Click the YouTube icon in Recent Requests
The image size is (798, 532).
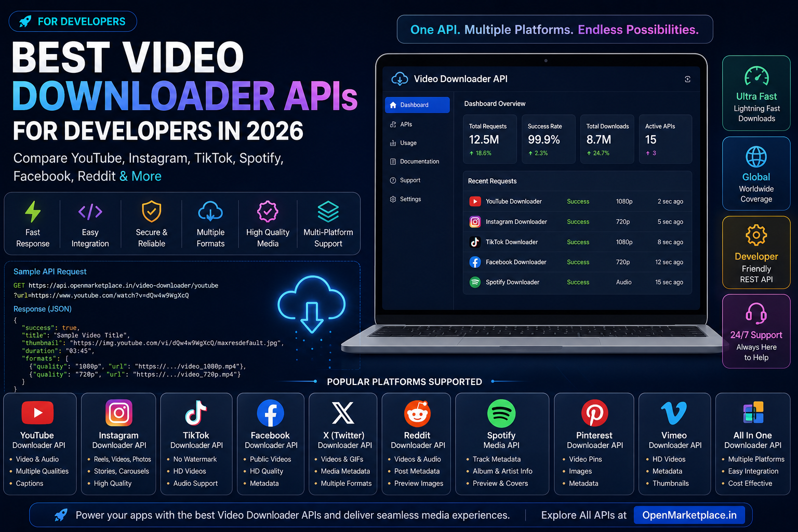[x=475, y=202]
